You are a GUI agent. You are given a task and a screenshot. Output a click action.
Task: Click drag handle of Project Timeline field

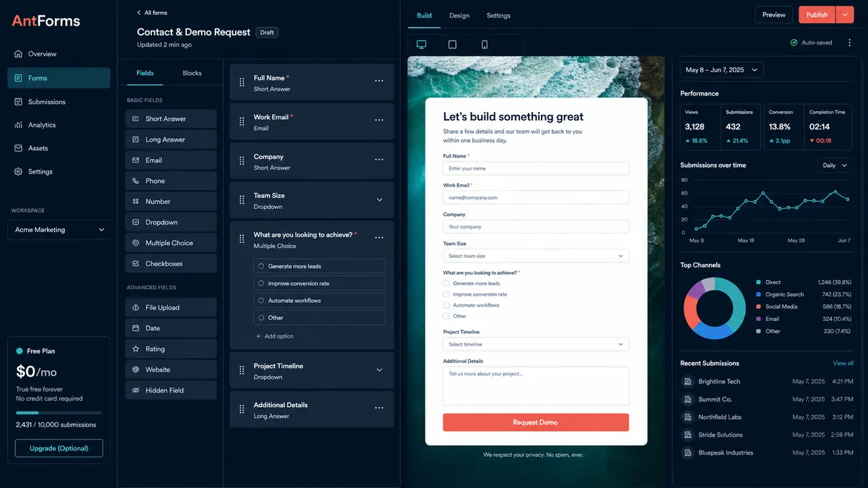click(242, 371)
